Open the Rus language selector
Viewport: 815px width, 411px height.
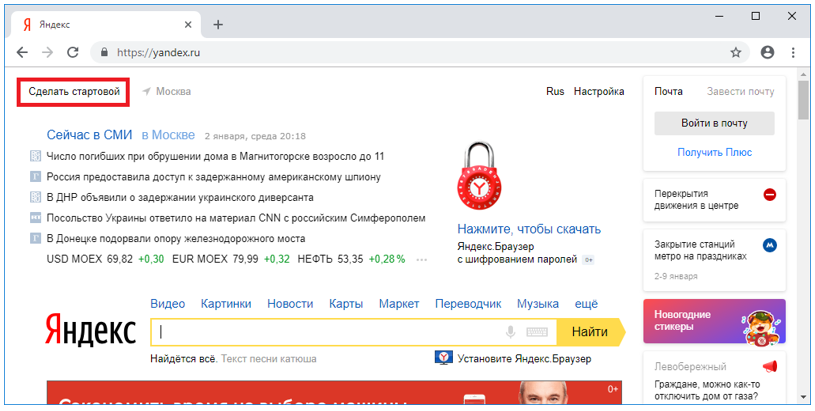point(555,91)
